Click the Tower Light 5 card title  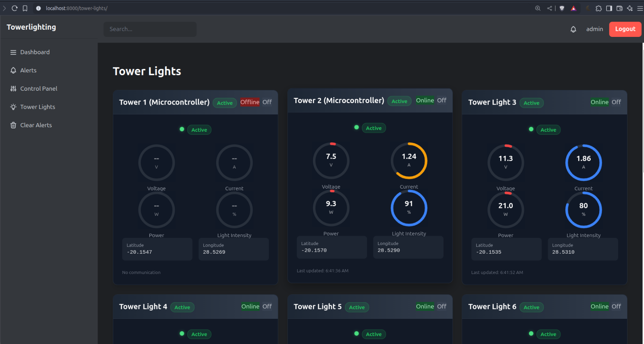tap(317, 307)
